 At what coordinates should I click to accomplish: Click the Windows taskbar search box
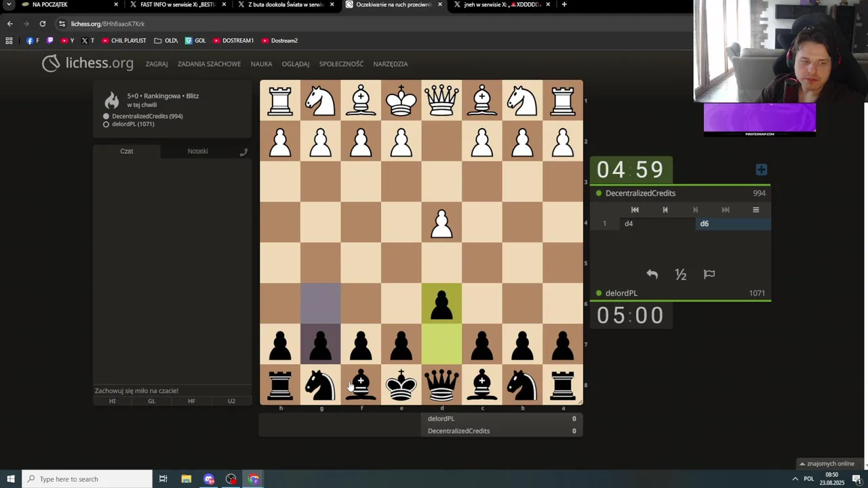tap(86, 479)
